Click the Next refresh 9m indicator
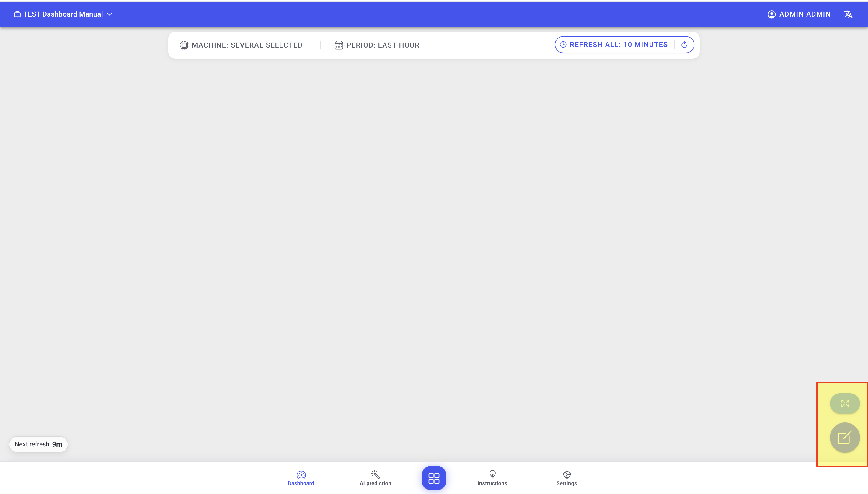868x494 pixels. click(x=38, y=444)
